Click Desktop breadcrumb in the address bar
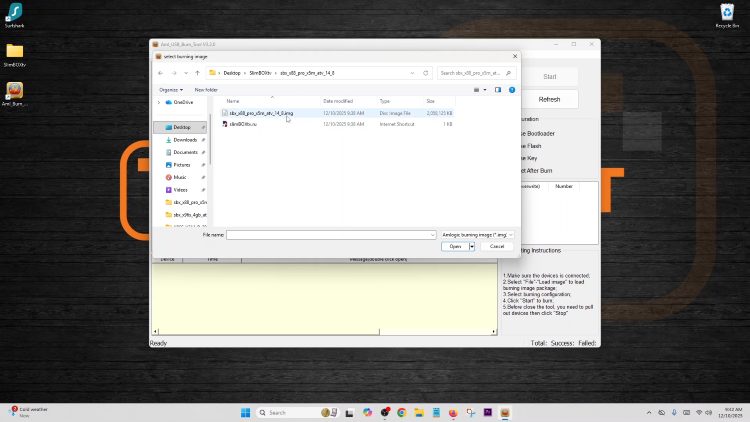This screenshot has height=422, width=750. [232, 73]
